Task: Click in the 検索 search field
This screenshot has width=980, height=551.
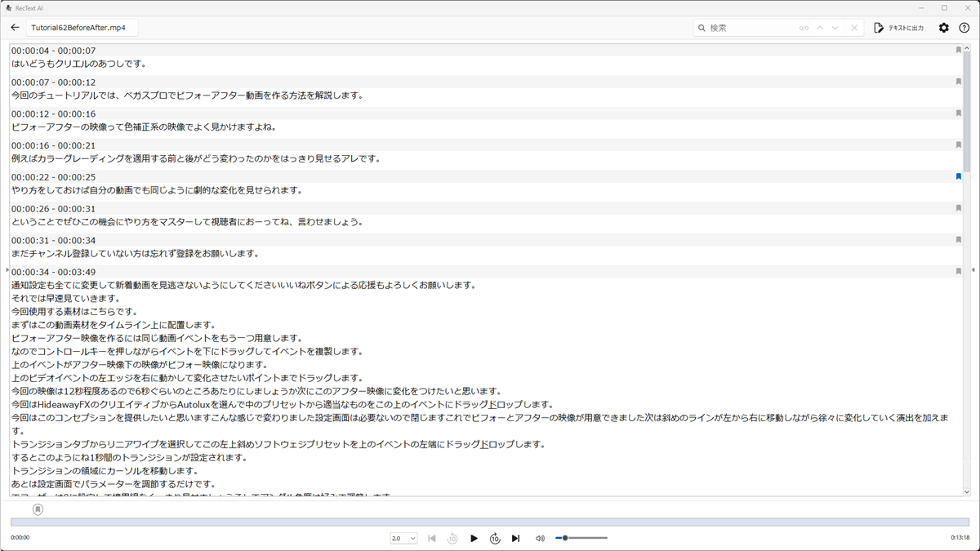Action: point(751,28)
